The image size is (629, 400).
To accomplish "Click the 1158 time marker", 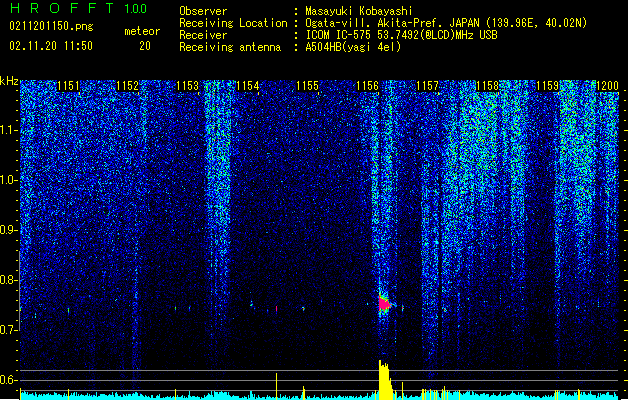I will tap(487, 86).
